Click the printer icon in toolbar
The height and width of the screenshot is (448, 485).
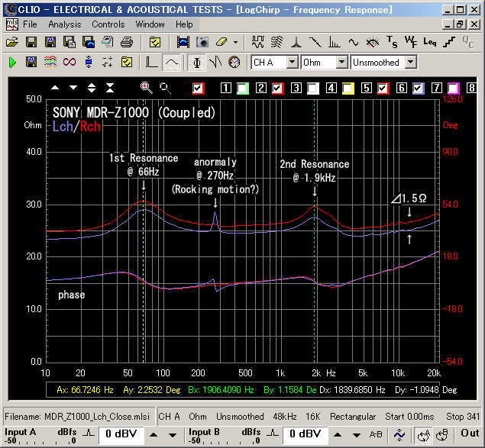coord(127,42)
